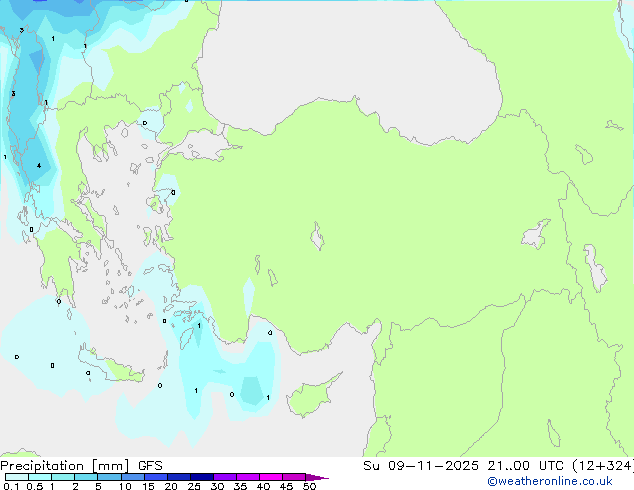Select the 5–10 mm legend color swatch

(109, 477)
